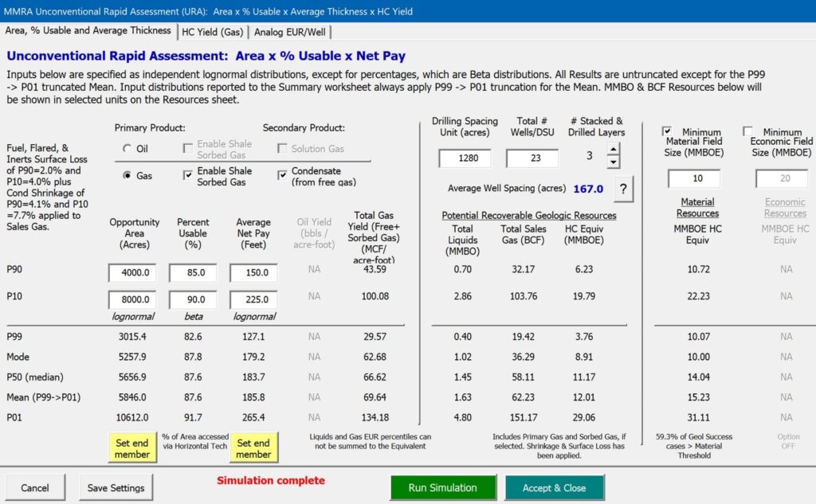Click the Simulation complete status text
Viewport: 816px width, 504px height.
(271, 481)
